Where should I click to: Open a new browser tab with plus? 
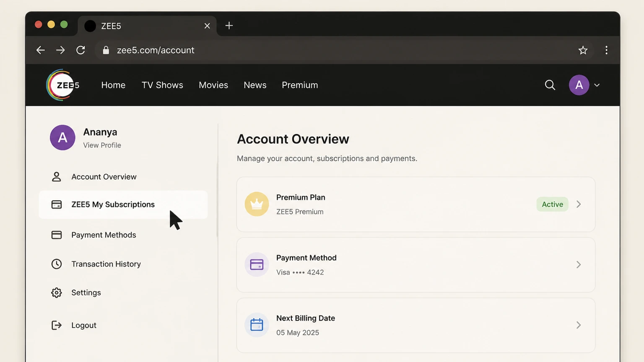[x=229, y=26]
